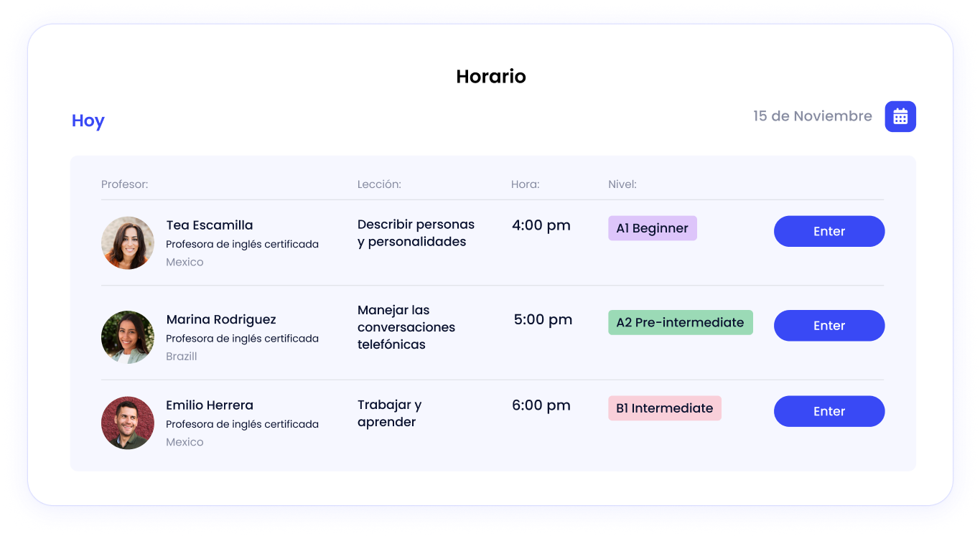The height and width of the screenshot is (536, 980).
Task: Open lesson Describir personas y personalidades
Action: pos(416,233)
